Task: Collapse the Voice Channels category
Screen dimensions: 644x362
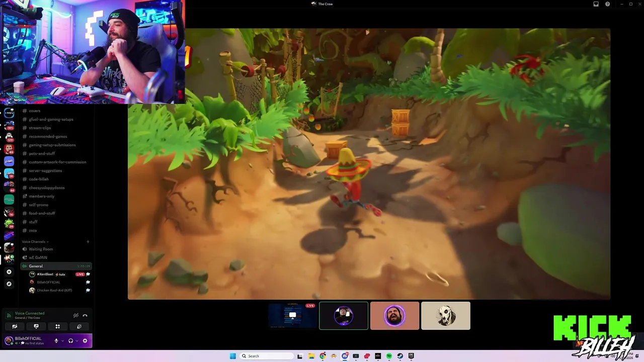Action: click(x=35, y=241)
